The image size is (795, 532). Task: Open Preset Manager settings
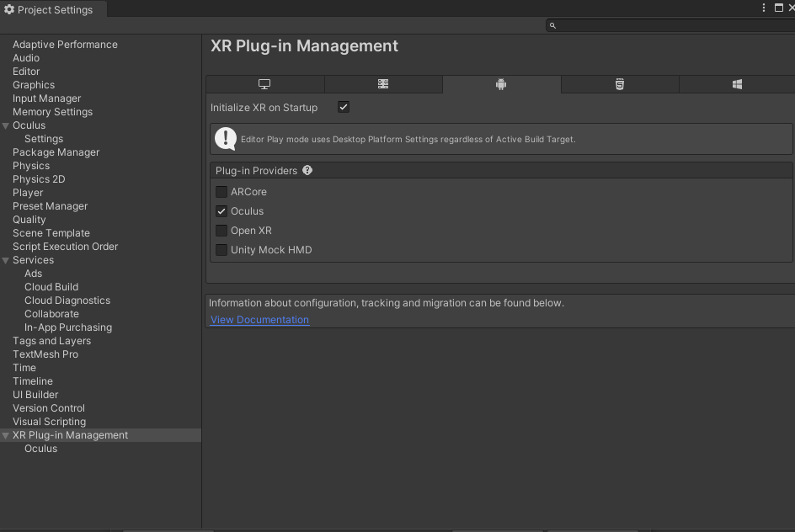(51, 206)
